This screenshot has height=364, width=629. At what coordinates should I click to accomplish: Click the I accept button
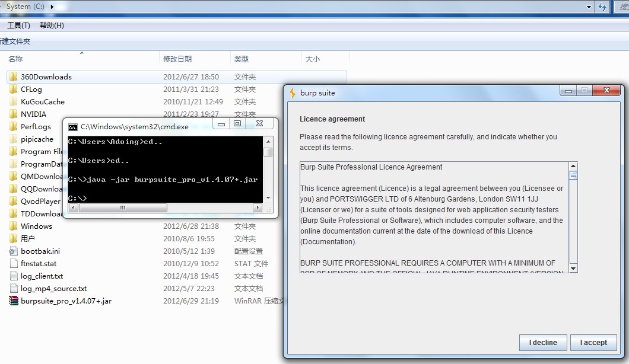593,342
